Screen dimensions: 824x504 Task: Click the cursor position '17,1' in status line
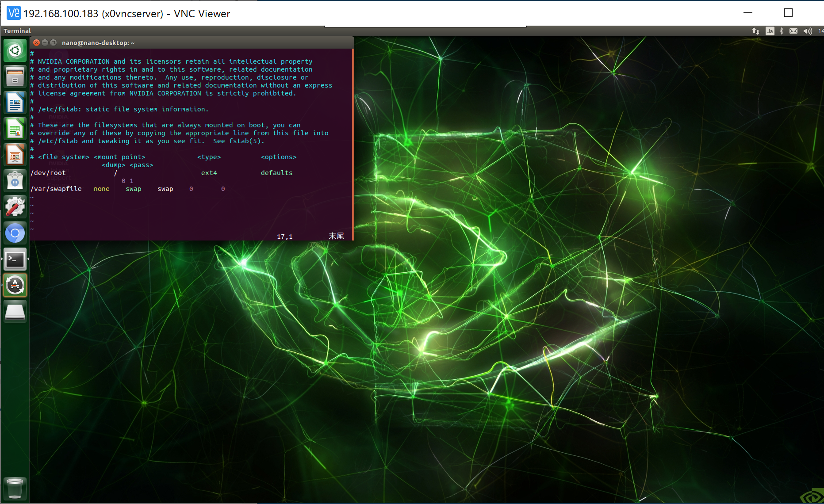(x=285, y=237)
